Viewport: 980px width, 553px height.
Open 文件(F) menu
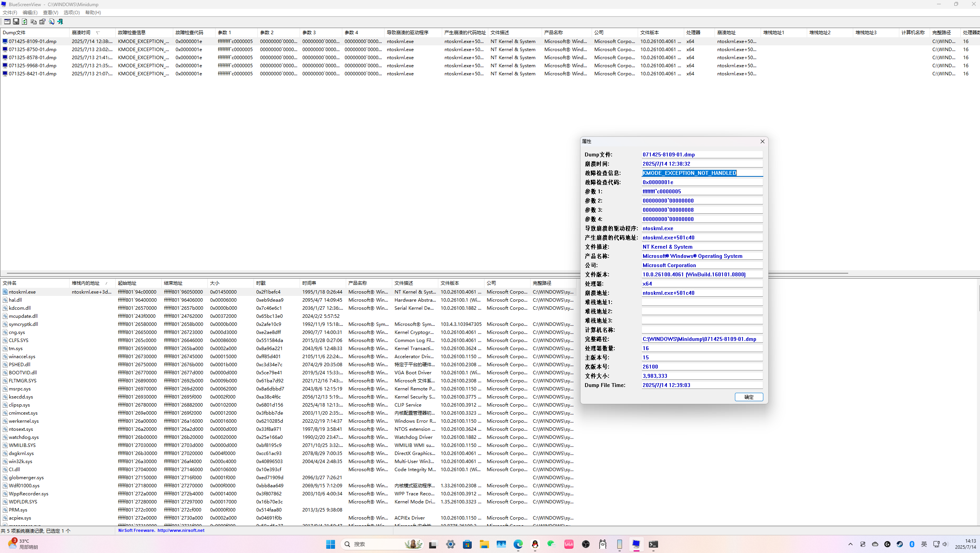pyautogui.click(x=10, y=13)
